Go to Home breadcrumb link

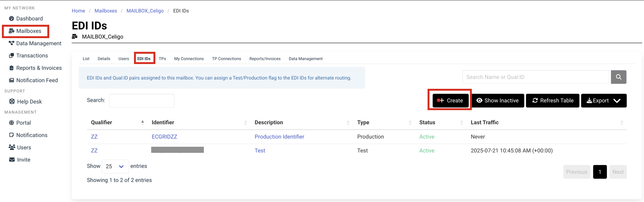click(78, 11)
